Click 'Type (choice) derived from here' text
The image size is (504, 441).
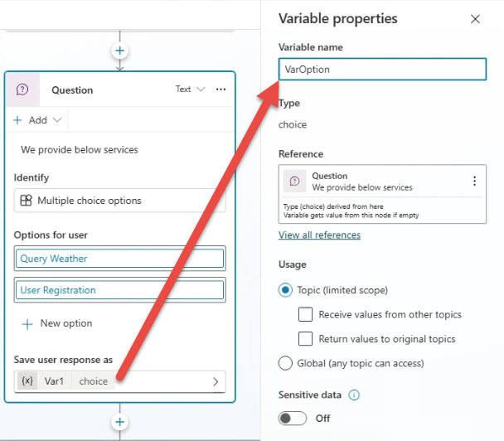[333, 206]
